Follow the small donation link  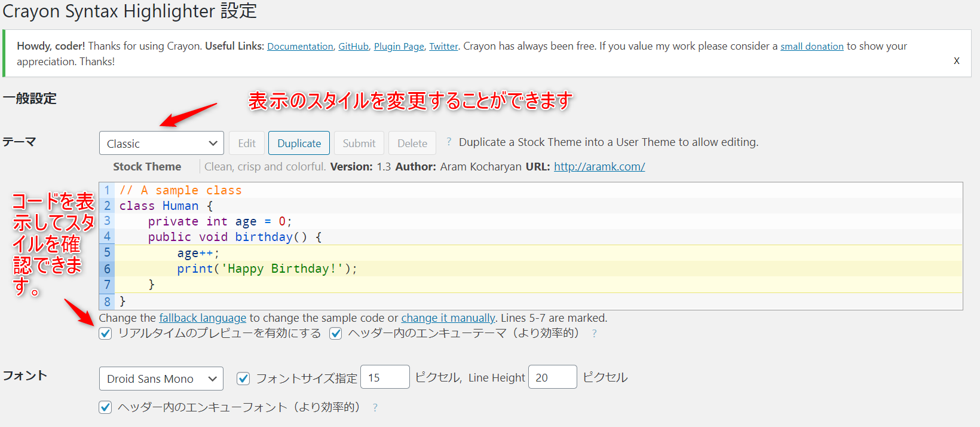811,47
